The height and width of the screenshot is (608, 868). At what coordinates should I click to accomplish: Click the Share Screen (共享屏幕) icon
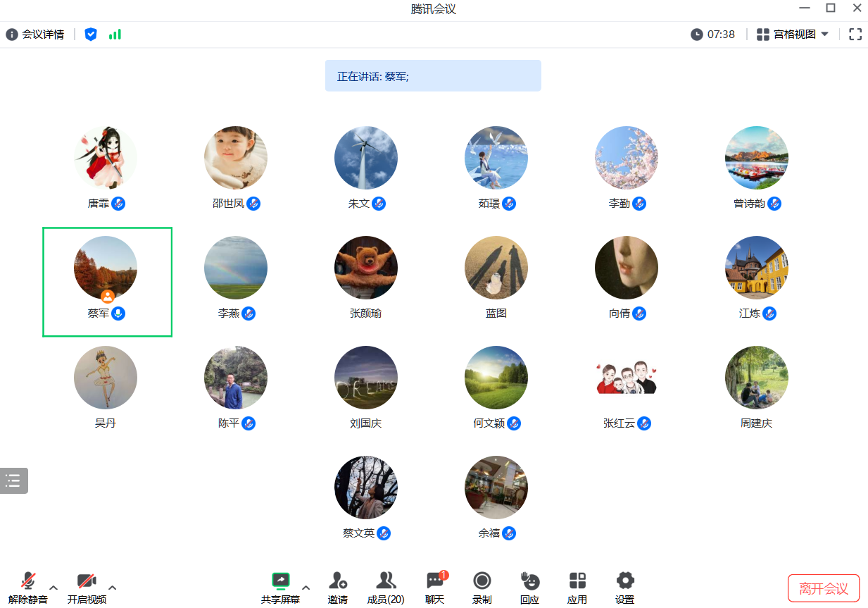[x=280, y=581]
